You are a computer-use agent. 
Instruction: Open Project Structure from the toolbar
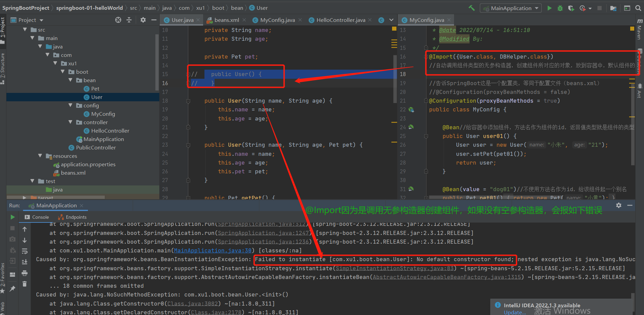point(613,8)
